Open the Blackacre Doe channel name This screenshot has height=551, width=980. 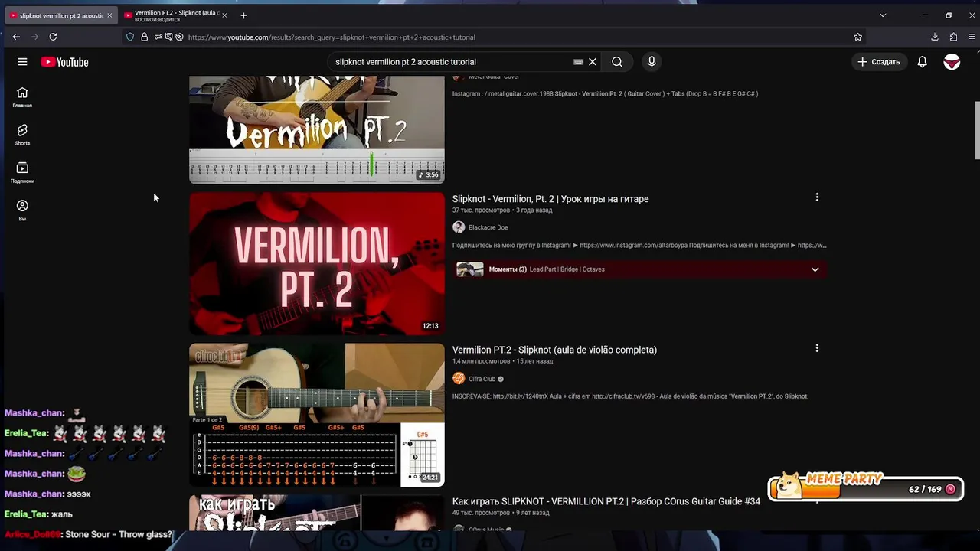click(488, 227)
